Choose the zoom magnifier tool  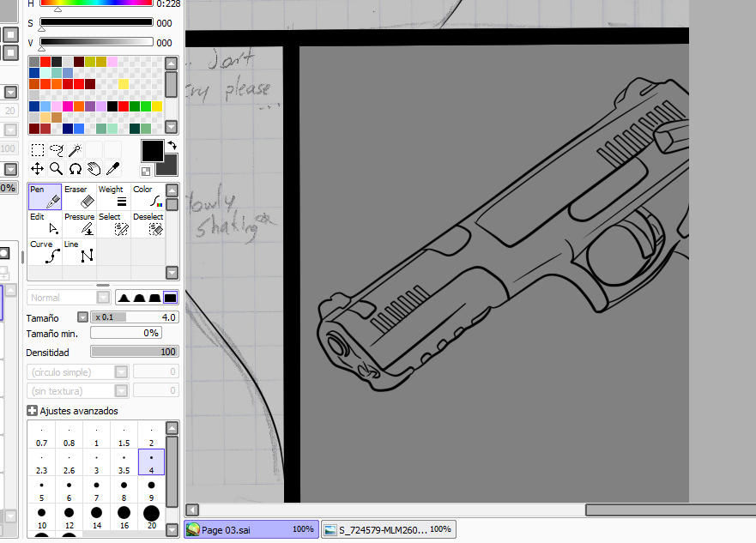click(56, 169)
